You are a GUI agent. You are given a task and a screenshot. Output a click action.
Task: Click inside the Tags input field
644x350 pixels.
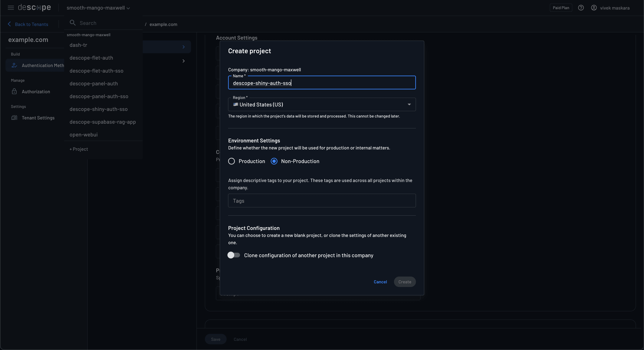click(322, 201)
